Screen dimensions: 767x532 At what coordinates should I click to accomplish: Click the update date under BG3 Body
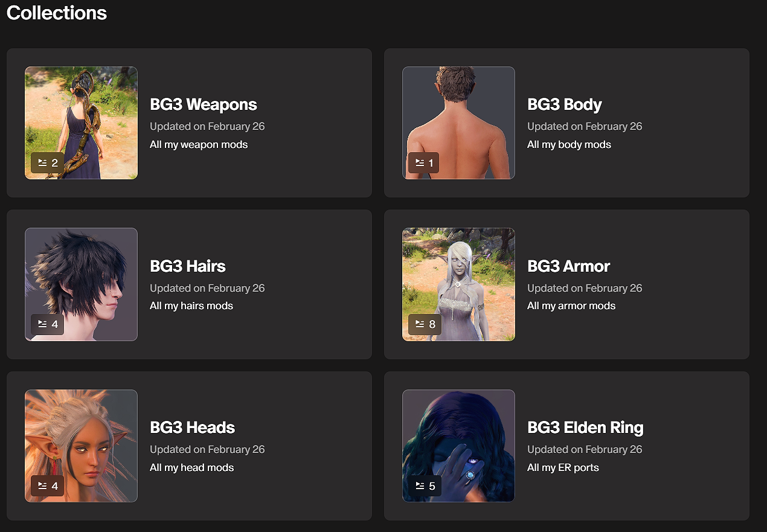(585, 126)
